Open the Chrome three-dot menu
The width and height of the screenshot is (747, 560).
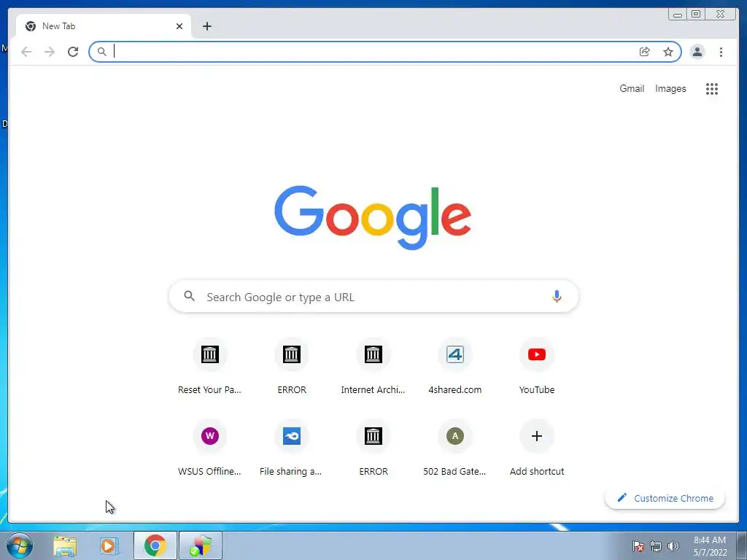click(x=721, y=52)
